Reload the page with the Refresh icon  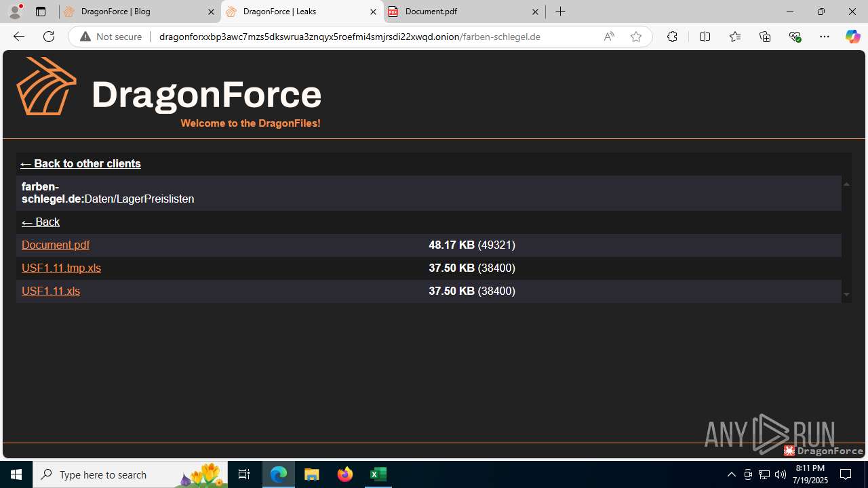pos(49,37)
